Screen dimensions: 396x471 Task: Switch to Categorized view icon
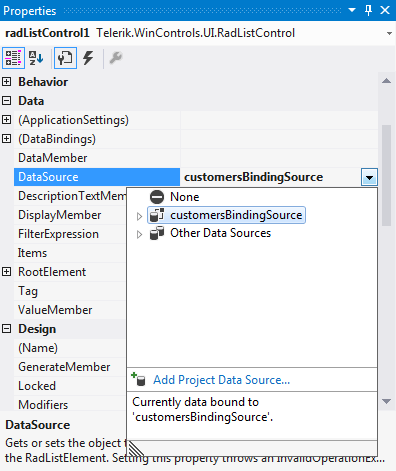click(13, 58)
